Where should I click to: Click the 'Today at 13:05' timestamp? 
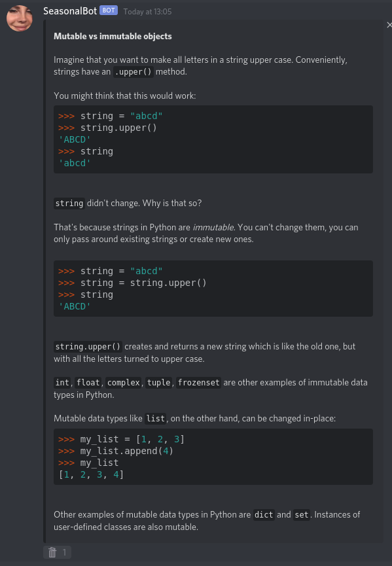tap(147, 12)
